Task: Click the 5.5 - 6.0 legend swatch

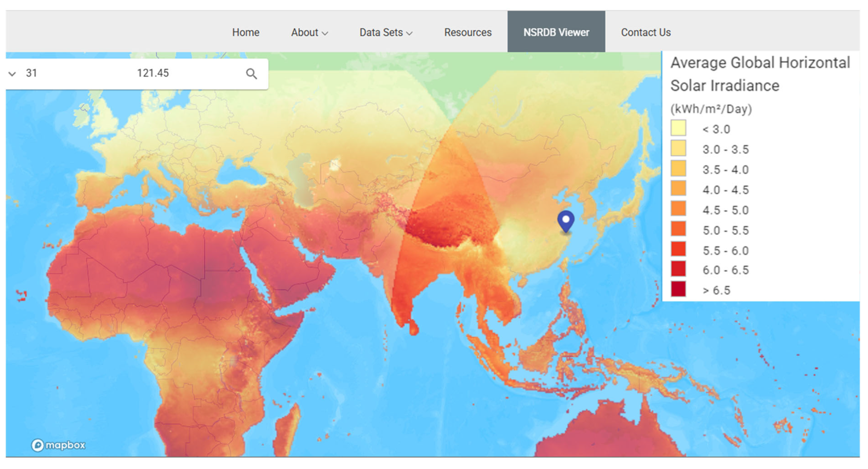Action: coord(678,249)
